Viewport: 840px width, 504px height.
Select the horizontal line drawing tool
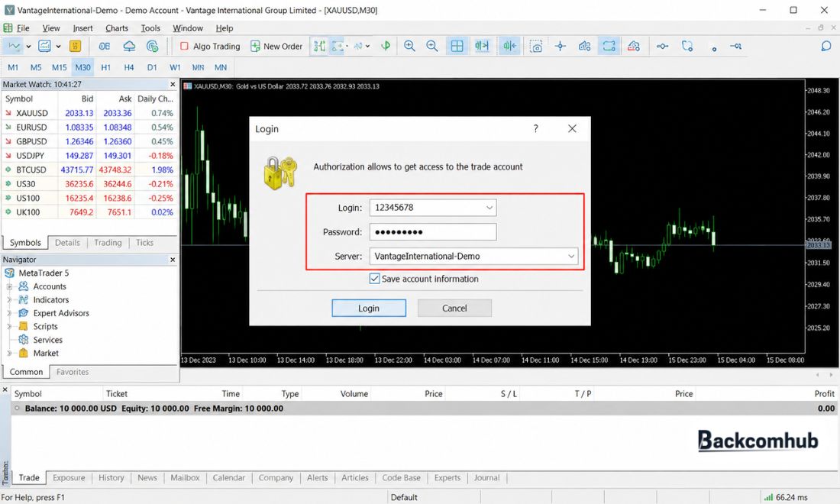click(662, 47)
